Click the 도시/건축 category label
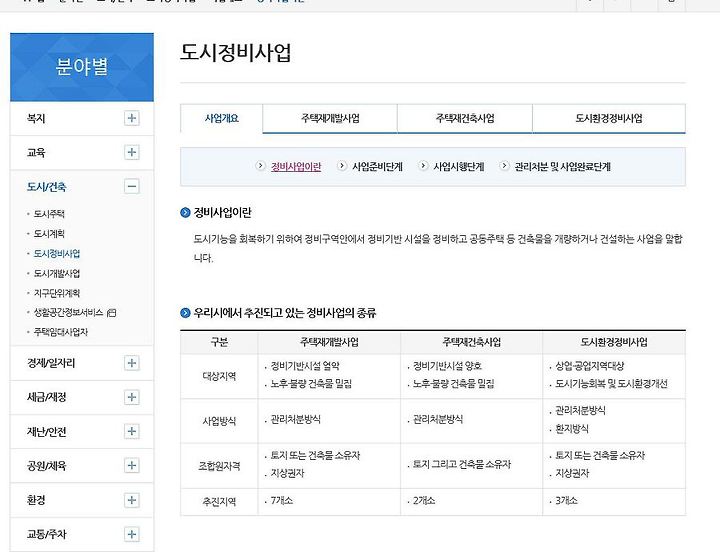 46,186
